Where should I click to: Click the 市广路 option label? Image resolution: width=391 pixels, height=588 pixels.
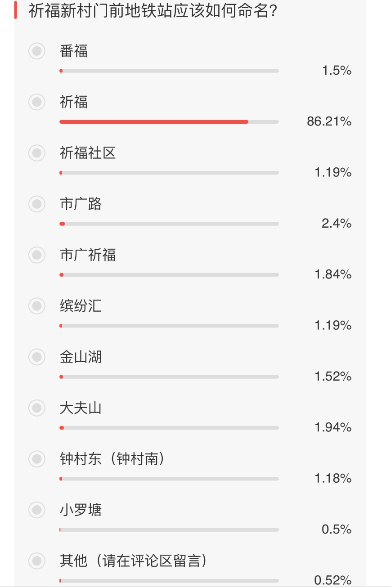tap(81, 204)
